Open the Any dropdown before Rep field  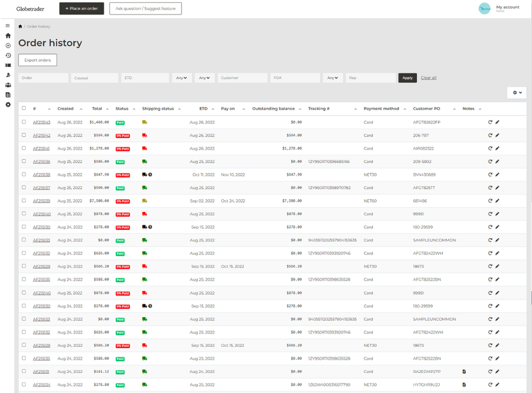click(x=333, y=78)
